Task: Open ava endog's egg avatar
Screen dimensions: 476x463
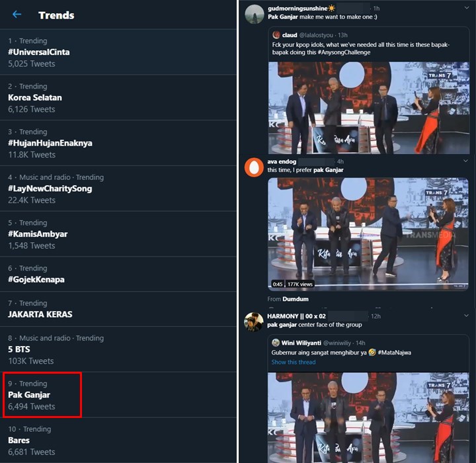Action: pos(254,167)
